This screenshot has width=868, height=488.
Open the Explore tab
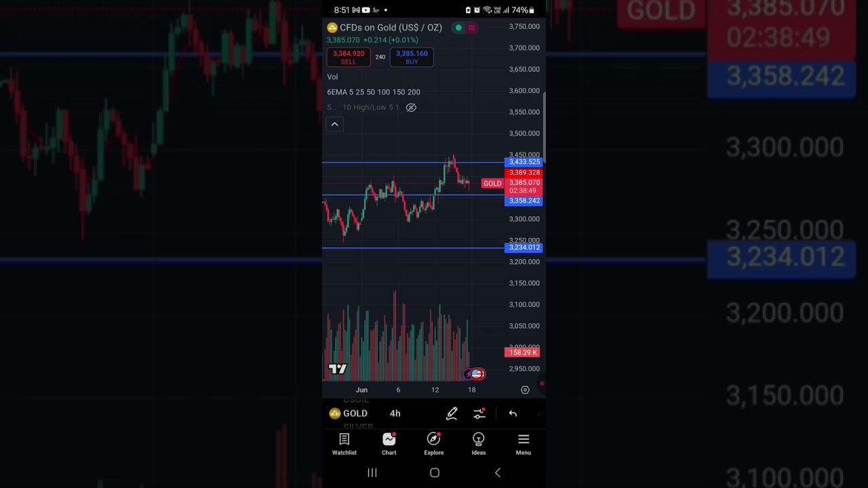[x=434, y=445]
